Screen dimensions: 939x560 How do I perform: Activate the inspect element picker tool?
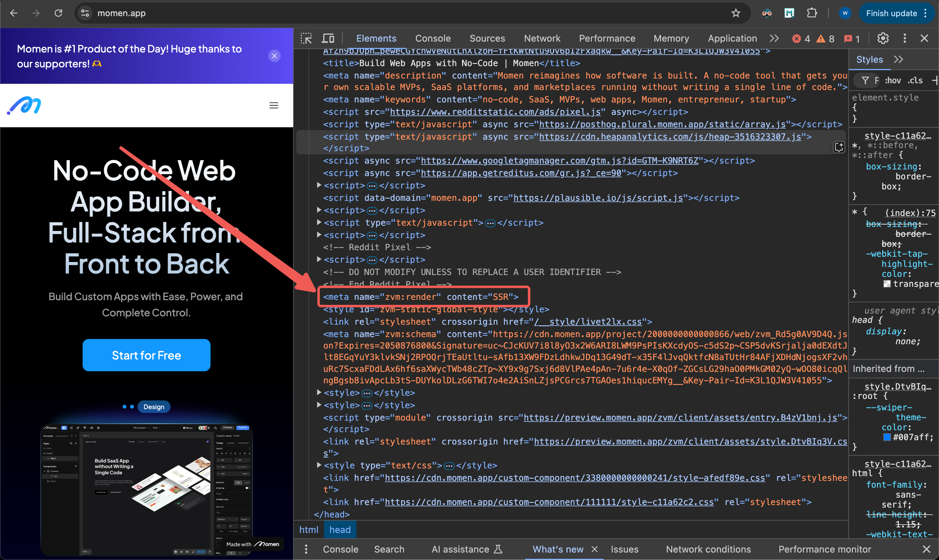point(306,38)
